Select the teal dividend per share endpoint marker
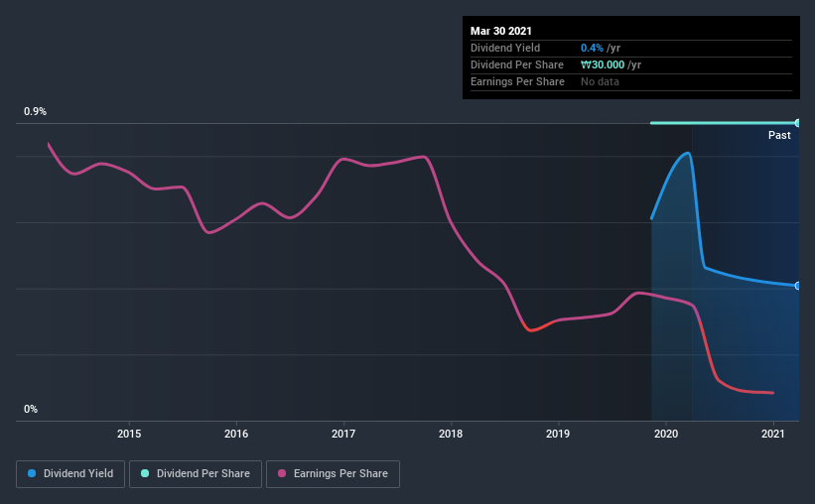This screenshot has width=815, height=504. coord(798,123)
